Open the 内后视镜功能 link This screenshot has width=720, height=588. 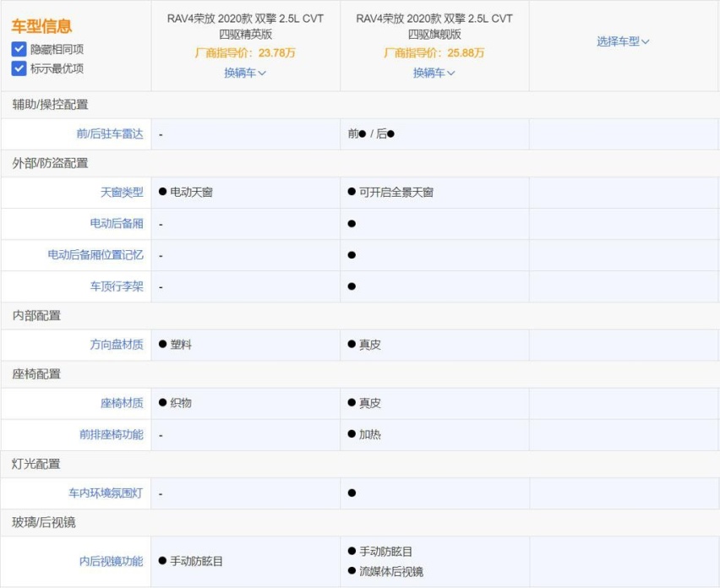click(112, 561)
